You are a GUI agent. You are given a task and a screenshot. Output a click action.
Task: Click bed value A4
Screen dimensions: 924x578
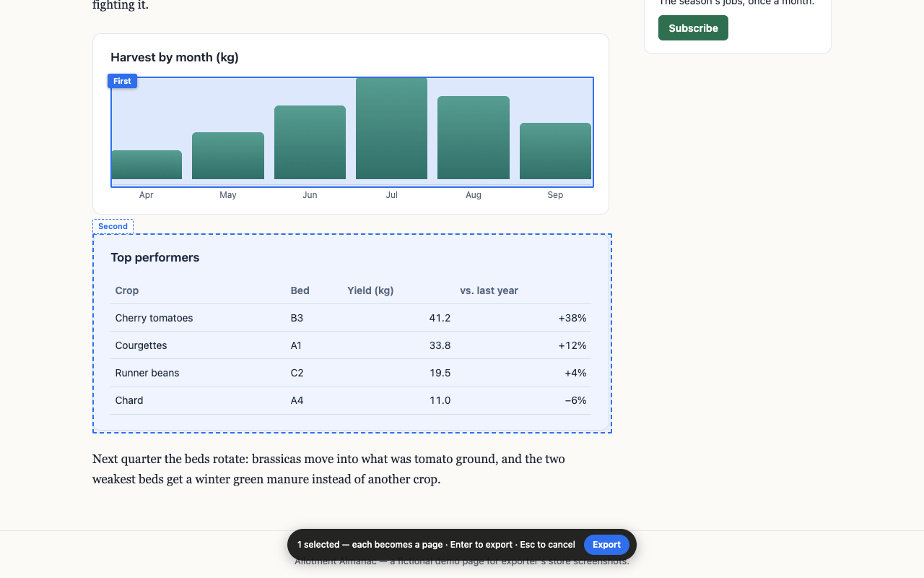297,400
